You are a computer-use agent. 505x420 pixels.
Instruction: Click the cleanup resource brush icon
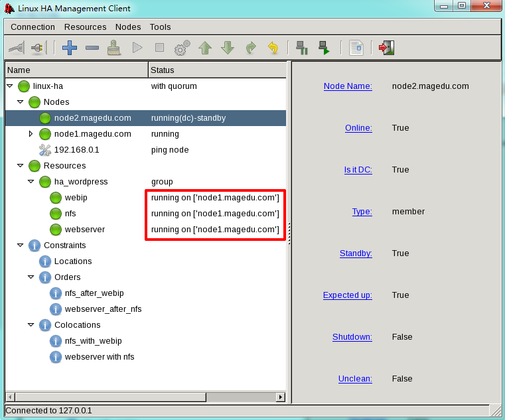pyautogui.click(x=114, y=48)
